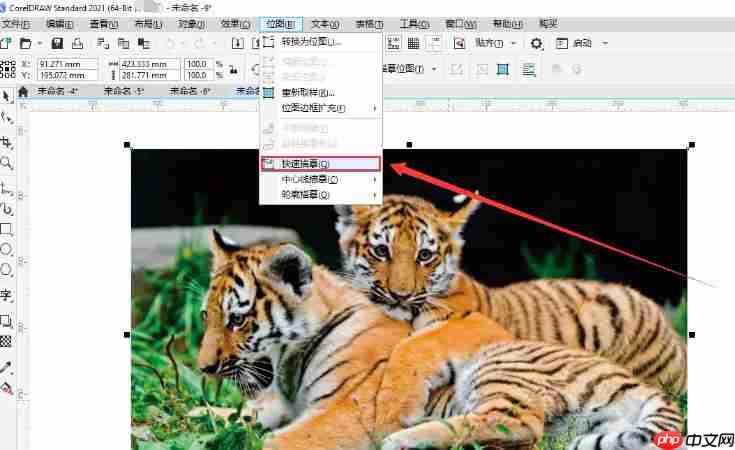Select the Ellipse tool
The image size is (735, 450).
[6, 249]
